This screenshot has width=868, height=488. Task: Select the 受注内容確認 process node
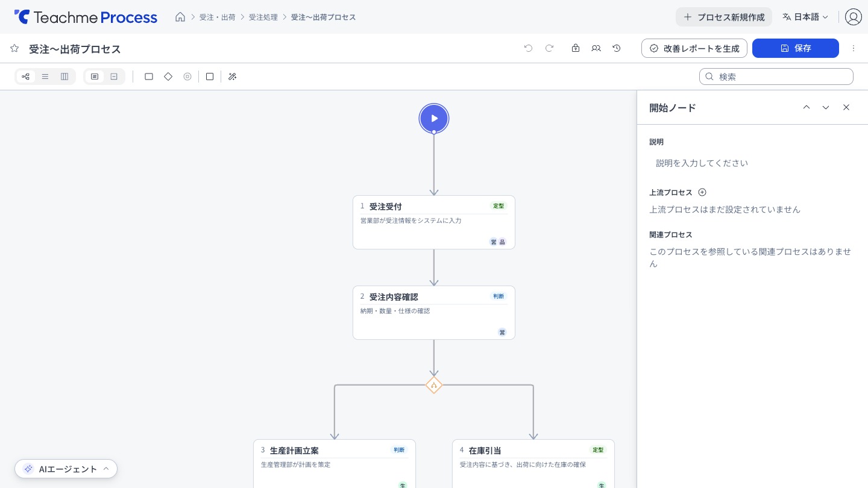(x=434, y=313)
